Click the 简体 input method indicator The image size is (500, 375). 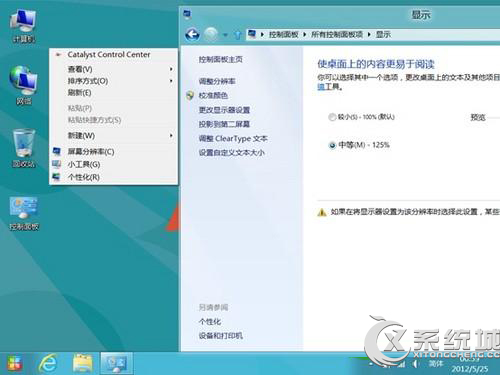pyautogui.click(x=435, y=363)
